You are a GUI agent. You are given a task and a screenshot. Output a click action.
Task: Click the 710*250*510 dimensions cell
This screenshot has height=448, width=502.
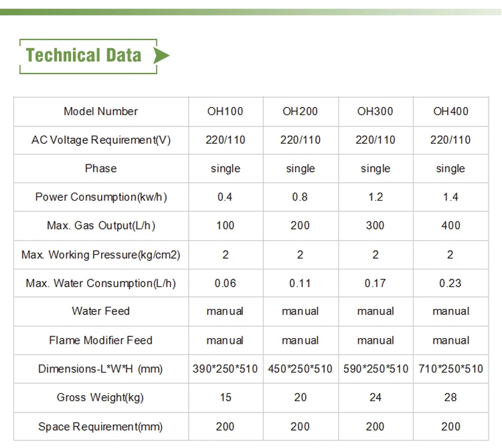click(450, 369)
